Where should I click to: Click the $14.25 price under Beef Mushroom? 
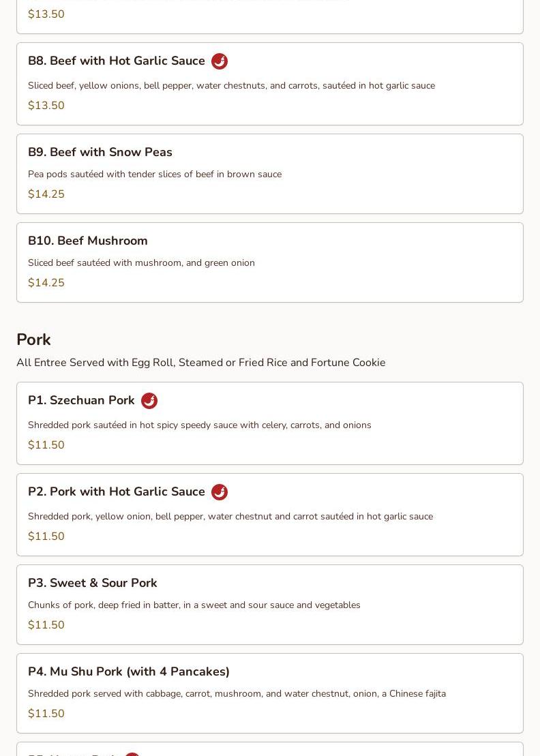pos(46,283)
